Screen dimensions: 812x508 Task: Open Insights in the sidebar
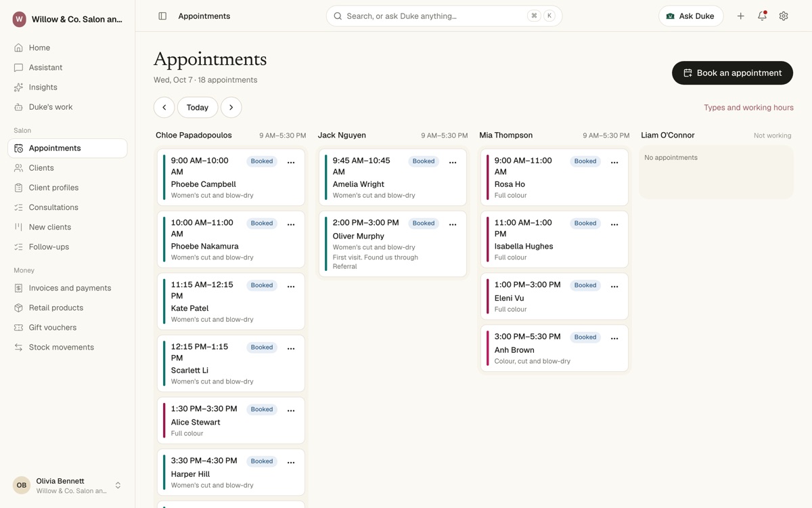coord(68,87)
